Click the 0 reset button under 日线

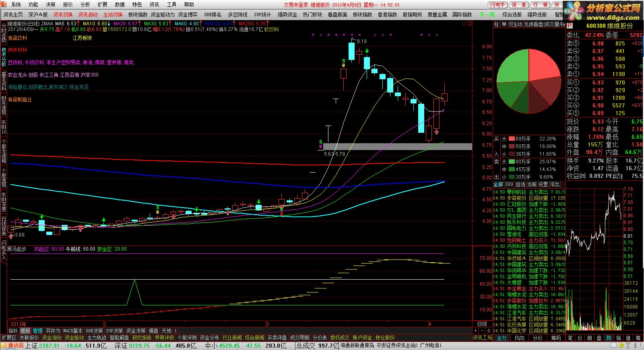[x=489, y=331]
